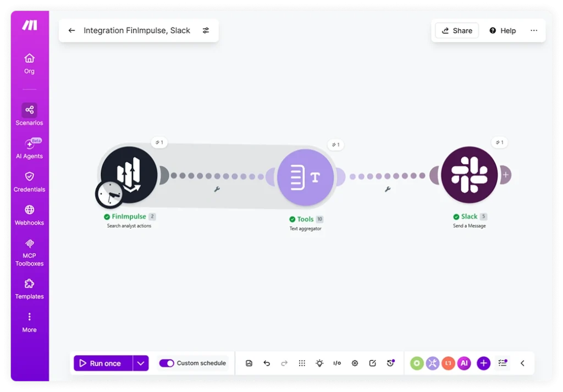
Task: Toggle the Custom schedule switch
Action: pos(167,363)
